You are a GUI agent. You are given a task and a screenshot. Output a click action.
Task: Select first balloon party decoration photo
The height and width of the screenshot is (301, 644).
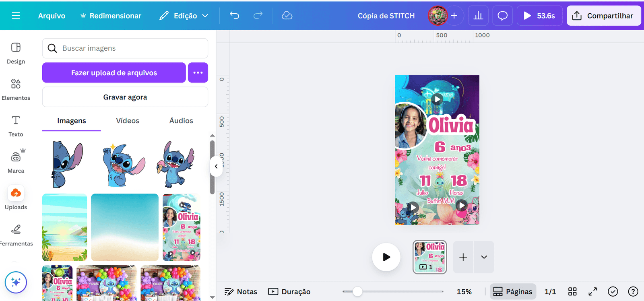(x=107, y=283)
